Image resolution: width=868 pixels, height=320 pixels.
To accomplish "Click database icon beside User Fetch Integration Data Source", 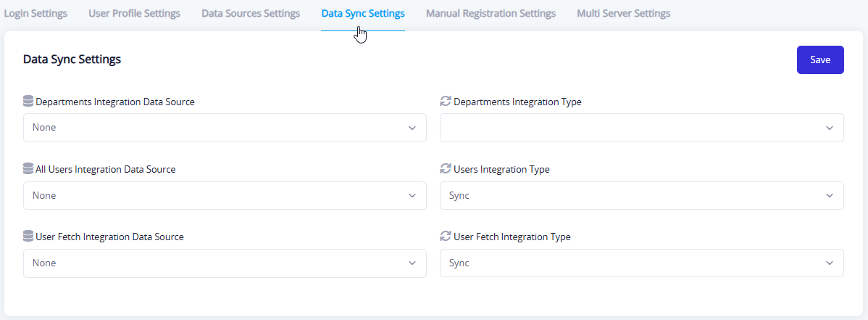I will 28,237.
